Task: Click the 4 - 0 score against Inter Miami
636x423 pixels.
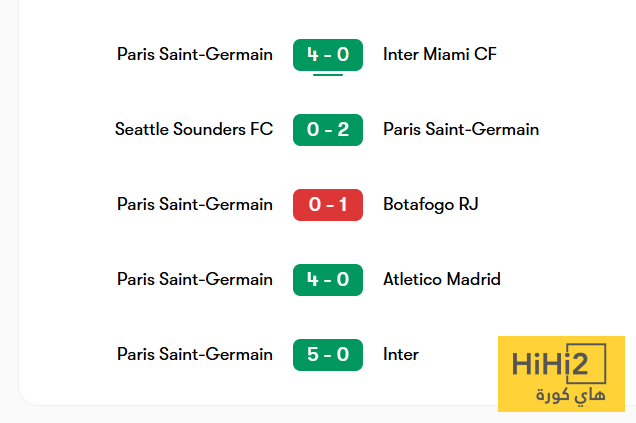Action: (328, 55)
